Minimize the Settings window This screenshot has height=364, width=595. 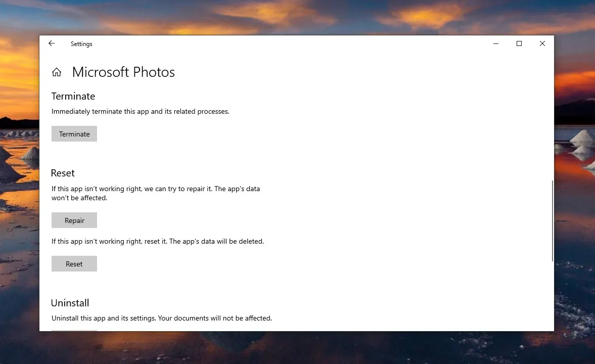coord(495,44)
